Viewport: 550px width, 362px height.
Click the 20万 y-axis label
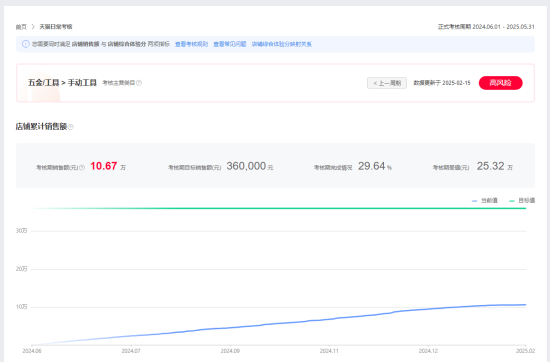(x=21, y=269)
